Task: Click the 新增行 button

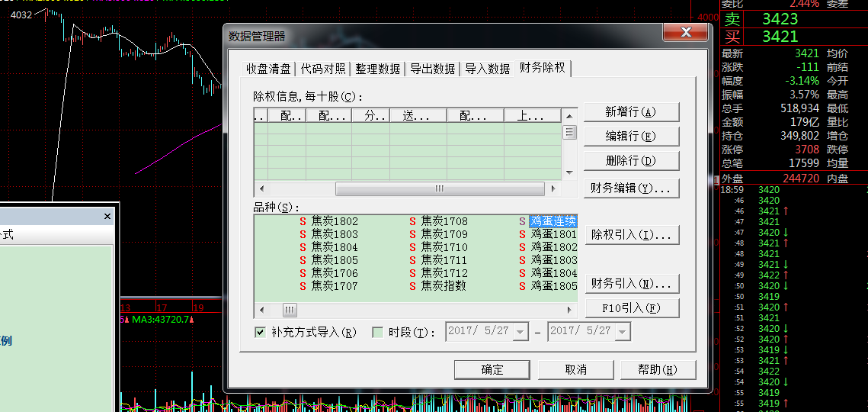Action: [630, 112]
